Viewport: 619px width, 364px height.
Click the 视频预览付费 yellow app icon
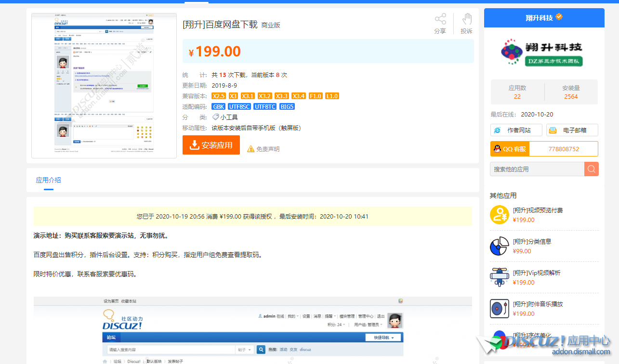pyautogui.click(x=500, y=215)
